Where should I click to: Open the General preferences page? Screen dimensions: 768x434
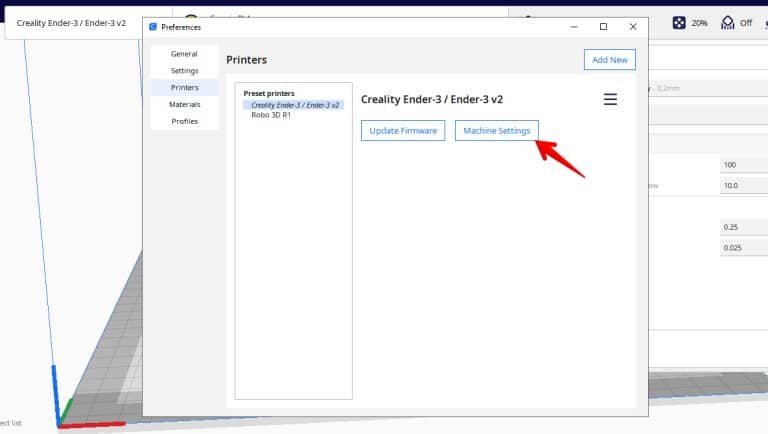coord(184,54)
